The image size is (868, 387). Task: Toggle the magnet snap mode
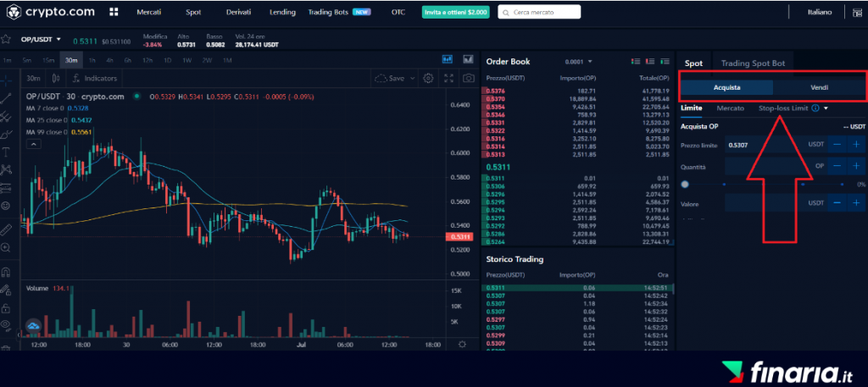(6, 272)
